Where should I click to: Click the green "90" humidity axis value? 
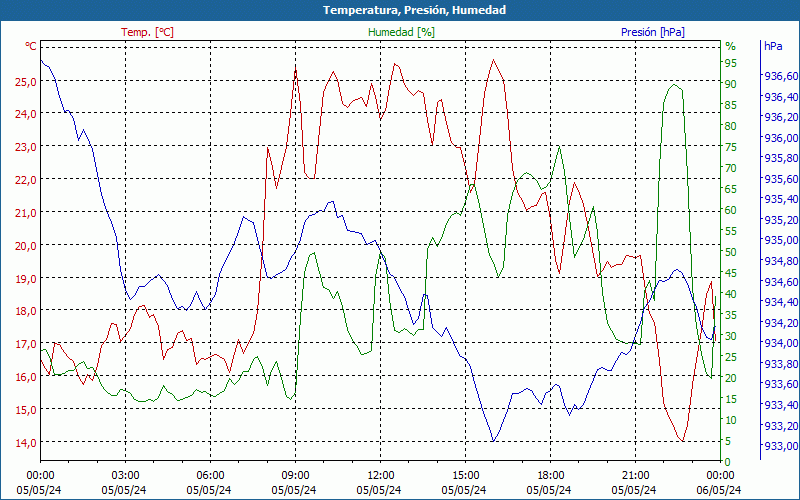(x=731, y=84)
